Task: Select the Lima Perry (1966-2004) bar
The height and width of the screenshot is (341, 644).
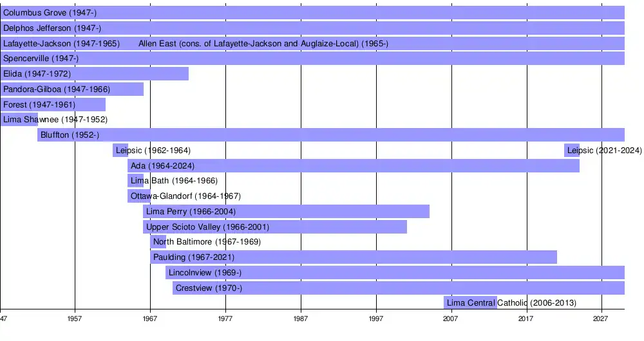Action: (286, 212)
